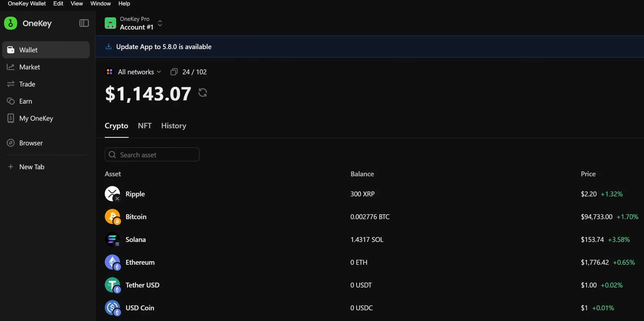The image size is (644, 321).
Task: Open the Earn page in sidebar
Action: coord(46,101)
